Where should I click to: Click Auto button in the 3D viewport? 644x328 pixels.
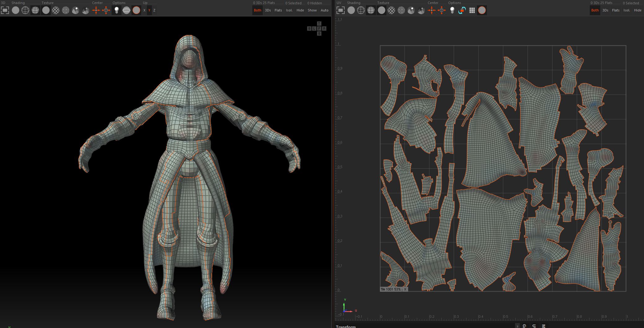tap(324, 10)
